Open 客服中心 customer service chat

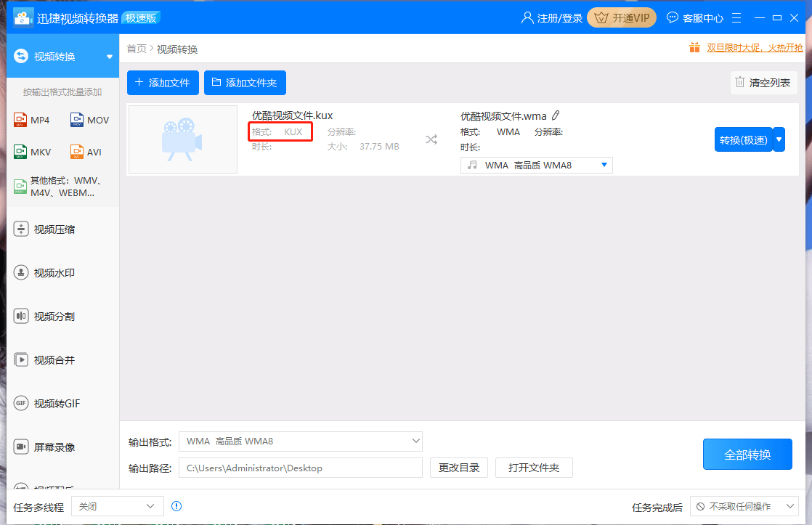tap(694, 18)
